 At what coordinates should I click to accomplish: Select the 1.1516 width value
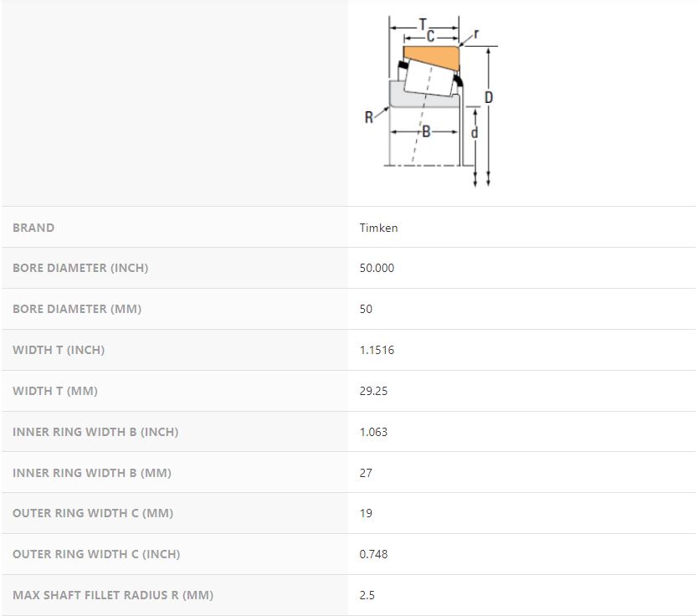coord(377,350)
